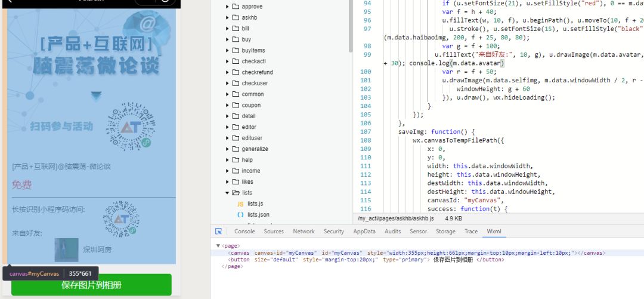Expand the buy folder arrow
The image size is (644, 299).
pos(227,39)
